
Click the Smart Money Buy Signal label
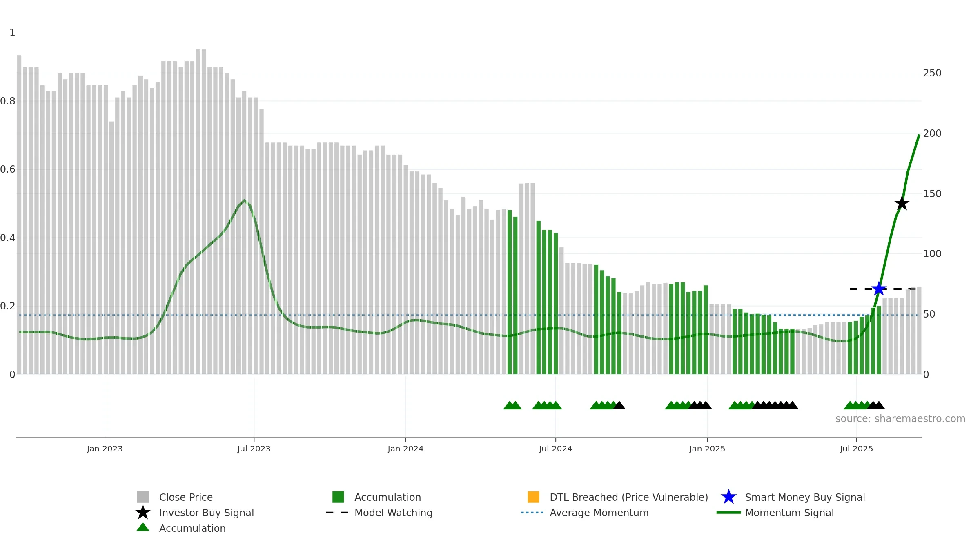click(805, 498)
